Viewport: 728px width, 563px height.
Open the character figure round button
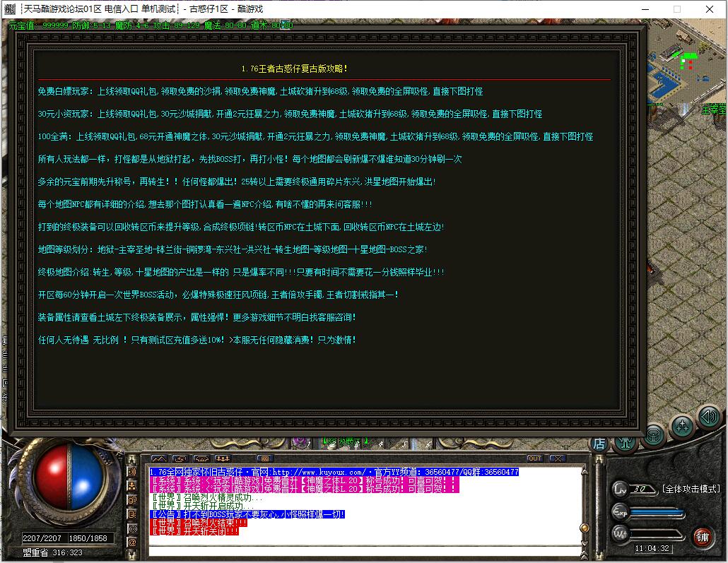(x=626, y=443)
